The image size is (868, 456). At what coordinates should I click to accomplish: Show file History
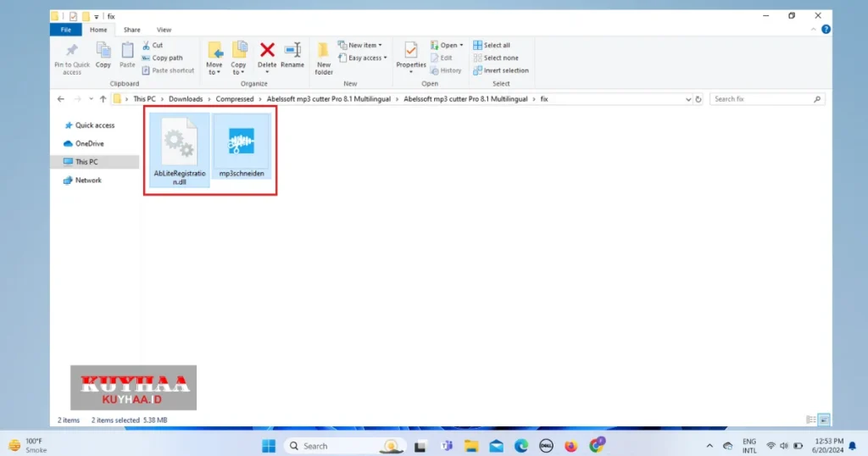tap(446, 70)
